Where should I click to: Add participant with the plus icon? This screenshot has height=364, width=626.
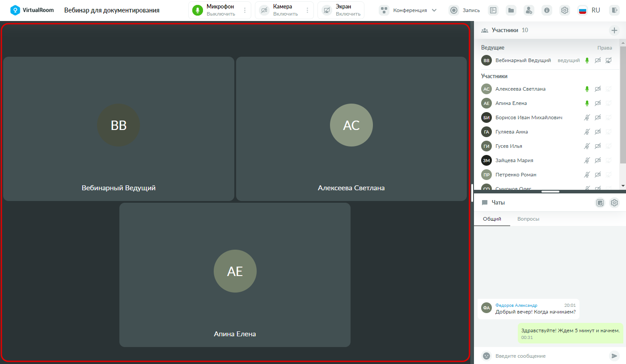coord(614,30)
